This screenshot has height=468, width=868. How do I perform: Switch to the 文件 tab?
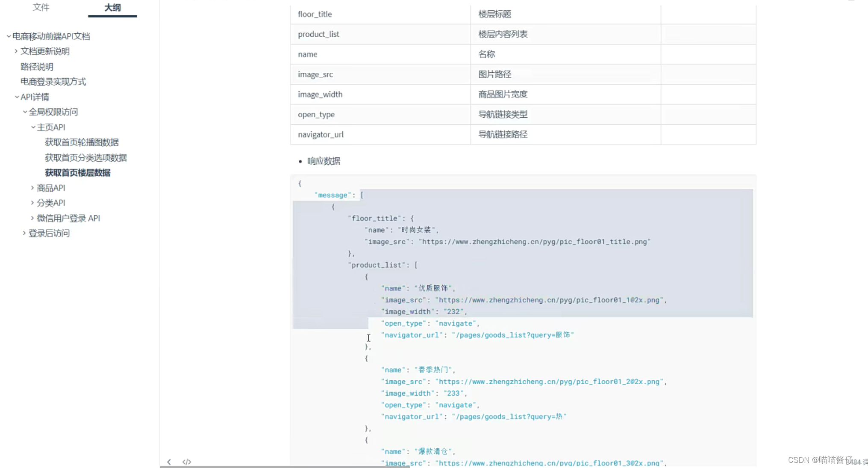pos(41,7)
